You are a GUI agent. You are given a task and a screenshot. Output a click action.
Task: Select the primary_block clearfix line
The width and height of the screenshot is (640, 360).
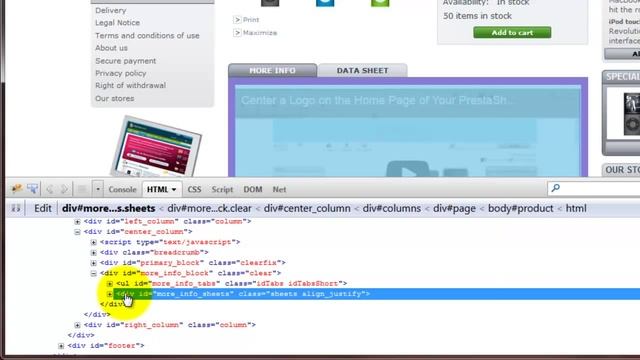[x=193, y=263]
